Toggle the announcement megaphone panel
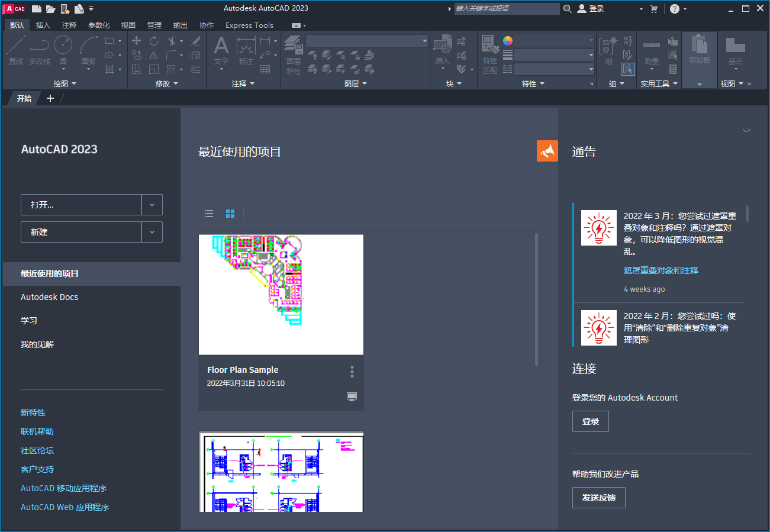Screen dimensions: 770x532 pos(547,151)
